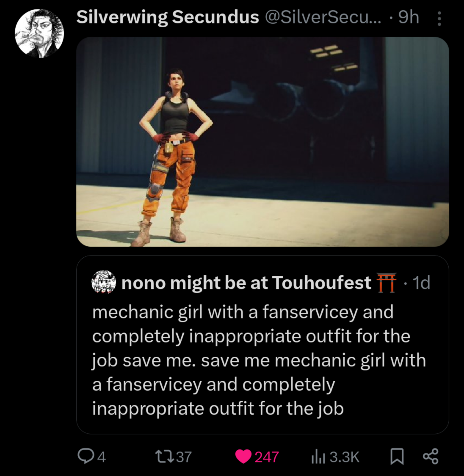The image size is (464, 476).
Task: Open the three-dot more options menu
Action: 439,19
